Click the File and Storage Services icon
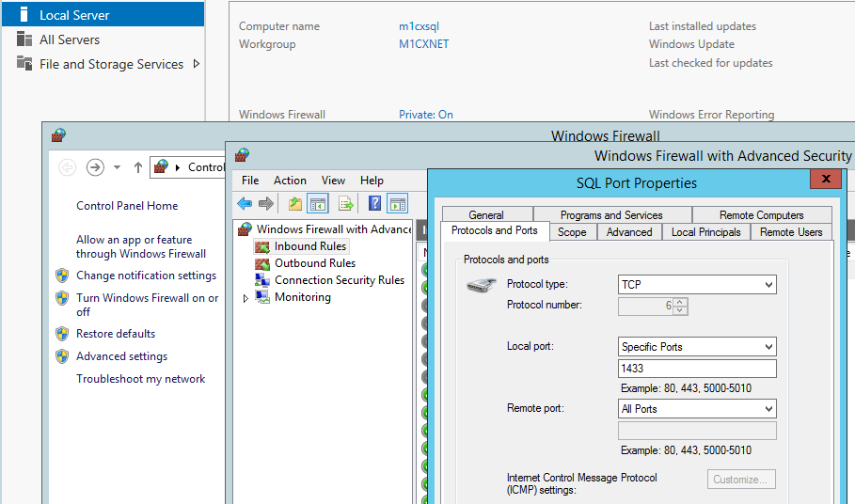The image size is (855, 504). [x=24, y=63]
